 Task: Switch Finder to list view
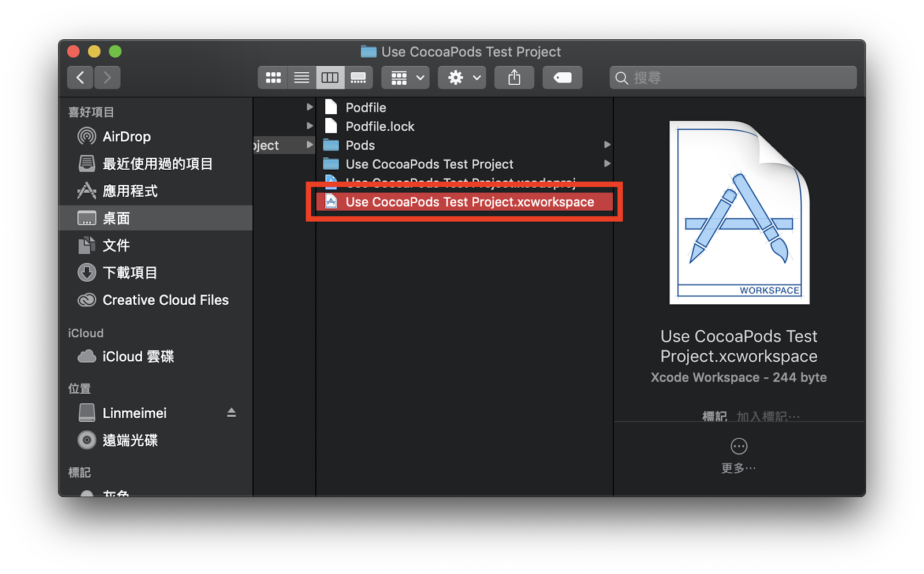coord(301,77)
